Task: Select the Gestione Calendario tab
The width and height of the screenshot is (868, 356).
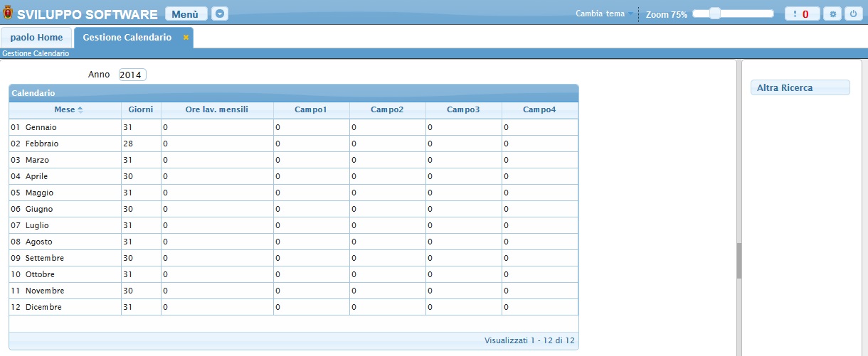Action: (127, 37)
